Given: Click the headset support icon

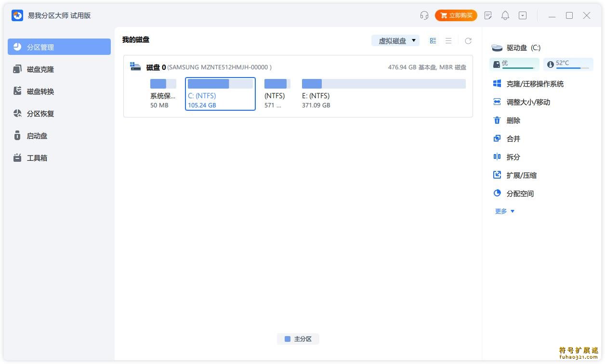Looking at the screenshot, I should 424,15.
